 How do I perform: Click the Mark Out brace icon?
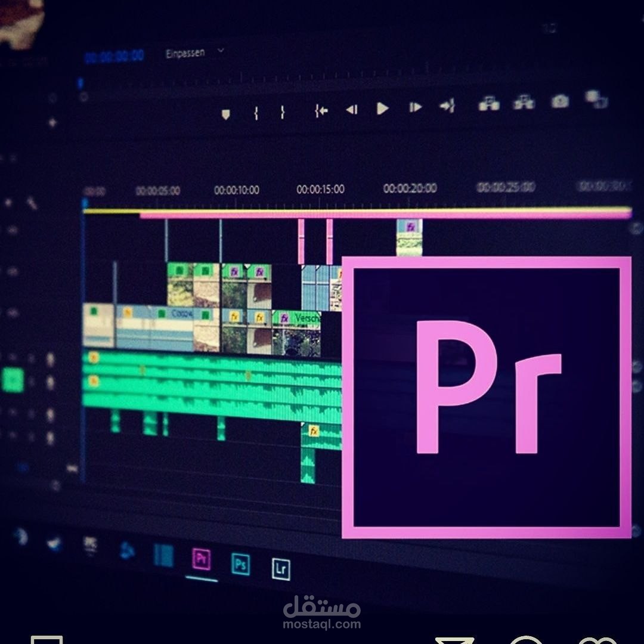[x=283, y=112]
